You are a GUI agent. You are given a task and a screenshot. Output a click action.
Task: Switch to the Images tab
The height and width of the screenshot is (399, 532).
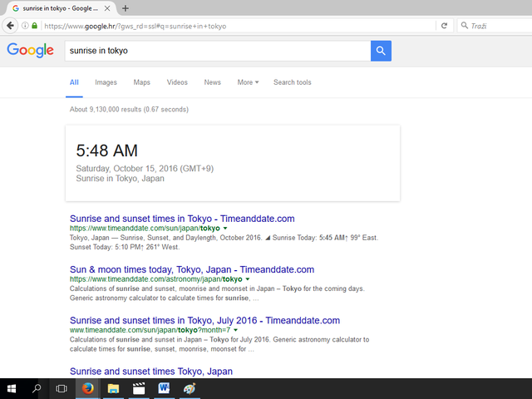click(x=106, y=82)
